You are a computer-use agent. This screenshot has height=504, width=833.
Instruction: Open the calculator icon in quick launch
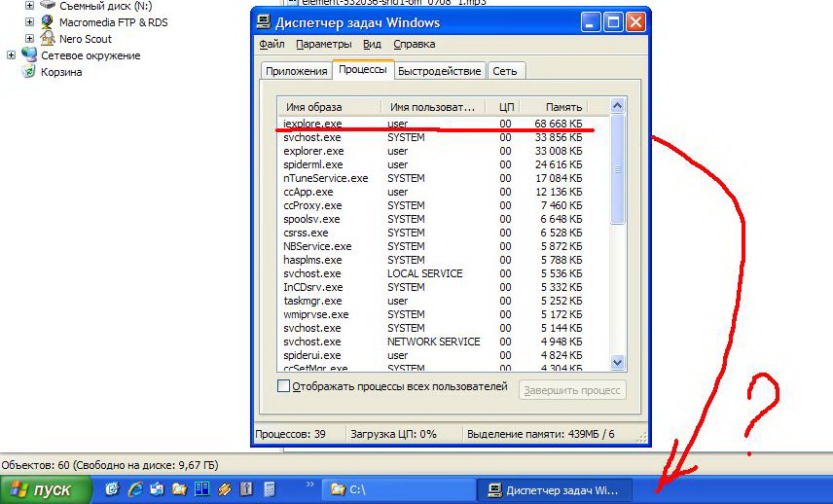(x=270, y=489)
